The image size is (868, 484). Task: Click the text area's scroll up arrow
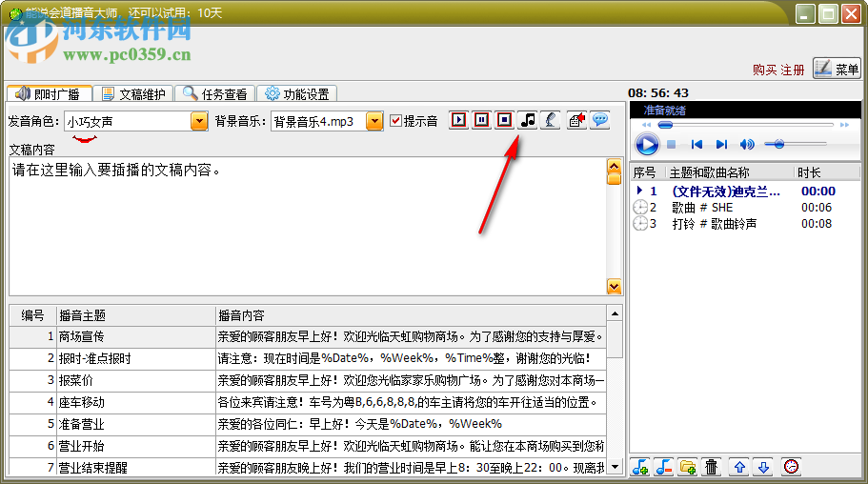click(614, 166)
